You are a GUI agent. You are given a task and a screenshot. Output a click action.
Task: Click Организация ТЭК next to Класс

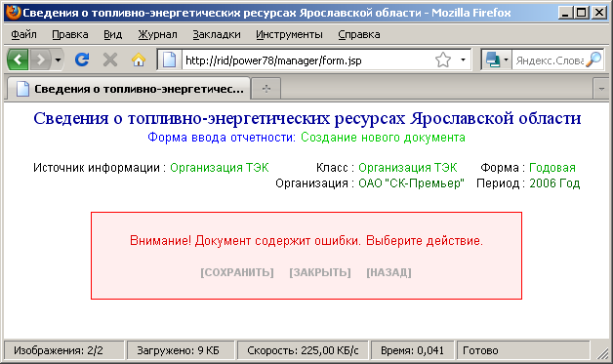click(x=408, y=168)
